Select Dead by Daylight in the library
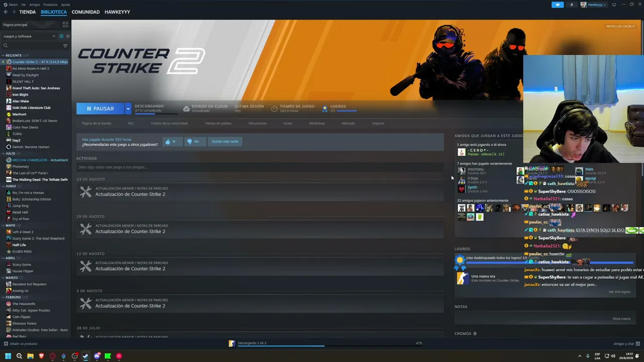Image resolution: width=644 pixels, height=362 pixels. point(25,75)
